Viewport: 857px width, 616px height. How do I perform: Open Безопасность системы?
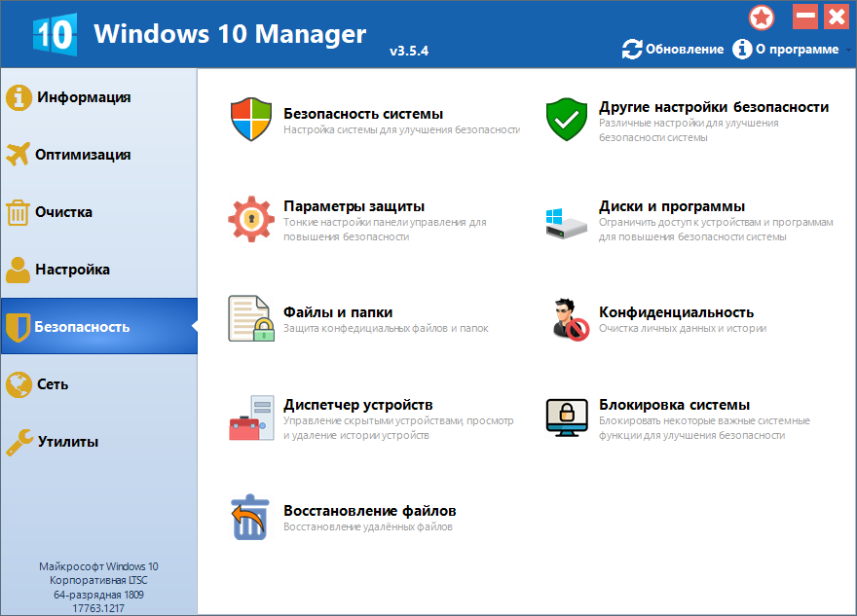point(363,114)
